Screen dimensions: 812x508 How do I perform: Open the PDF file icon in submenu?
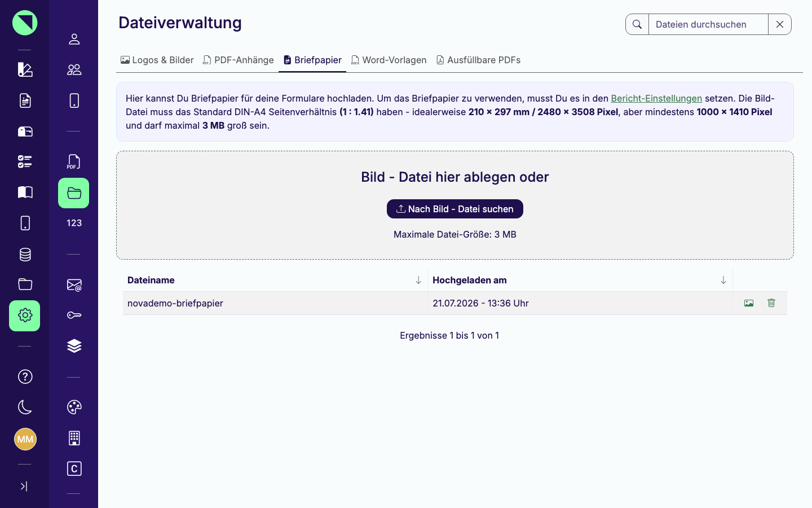74,162
